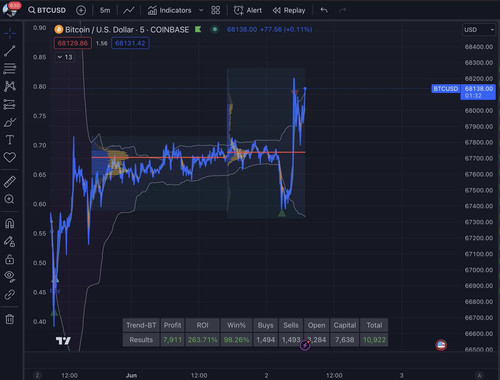500x380 pixels.
Task: Click the Profit value 7,911 in results table
Action: 172,340
